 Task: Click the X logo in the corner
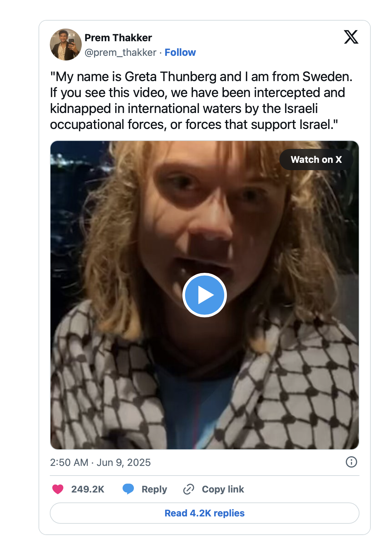(351, 37)
